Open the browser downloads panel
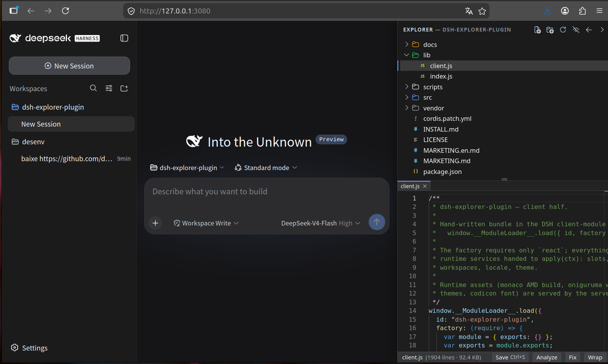 pos(547,11)
